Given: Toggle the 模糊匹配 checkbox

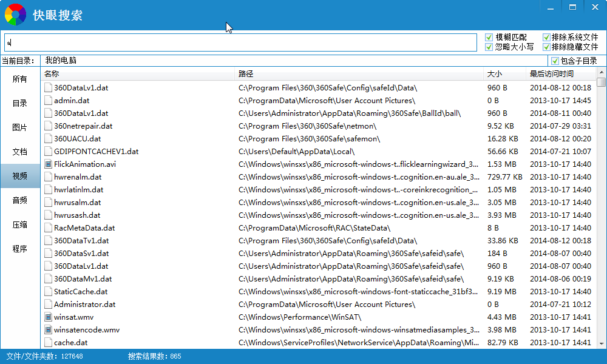Looking at the screenshot, I should point(489,38).
